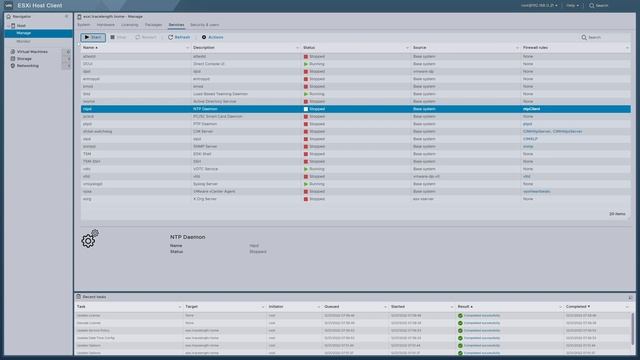This screenshot has width=640, height=360.
Task: Select the SNMP Server service row
Action: [356, 146]
